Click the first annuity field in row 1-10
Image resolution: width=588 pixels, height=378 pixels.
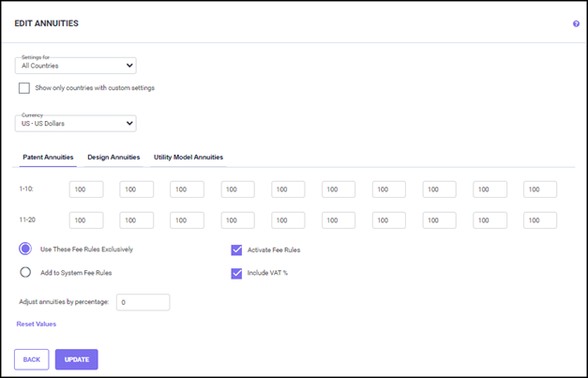click(x=85, y=189)
